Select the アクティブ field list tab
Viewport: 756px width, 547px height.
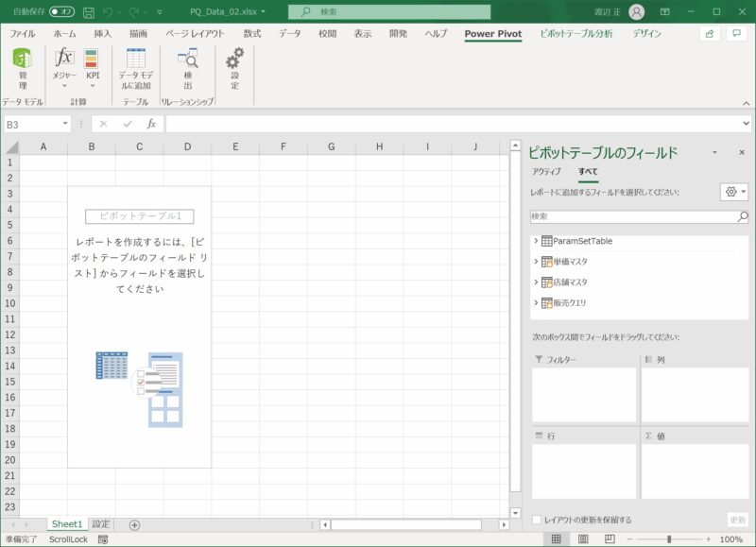(x=546, y=171)
